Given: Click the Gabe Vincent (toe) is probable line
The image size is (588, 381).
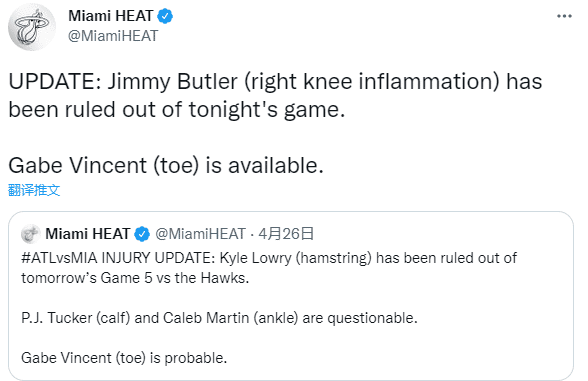Looking at the screenshot, I should [x=124, y=358].
